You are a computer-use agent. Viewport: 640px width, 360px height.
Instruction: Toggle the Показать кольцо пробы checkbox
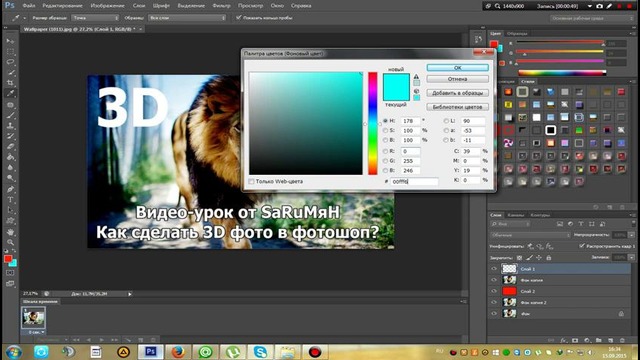239,18
